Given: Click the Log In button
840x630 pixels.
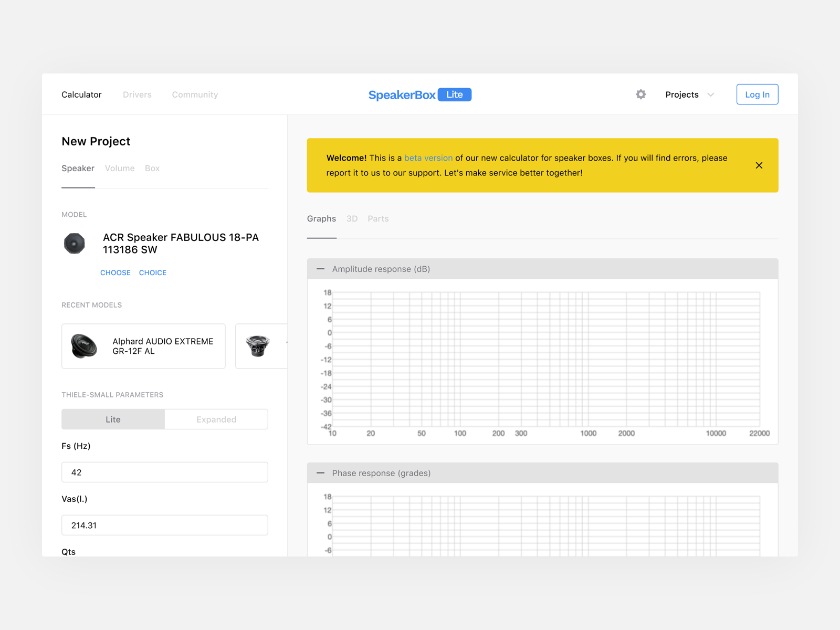Looking at the screenshot, I should pyautogui.click(x=757, y=94).
